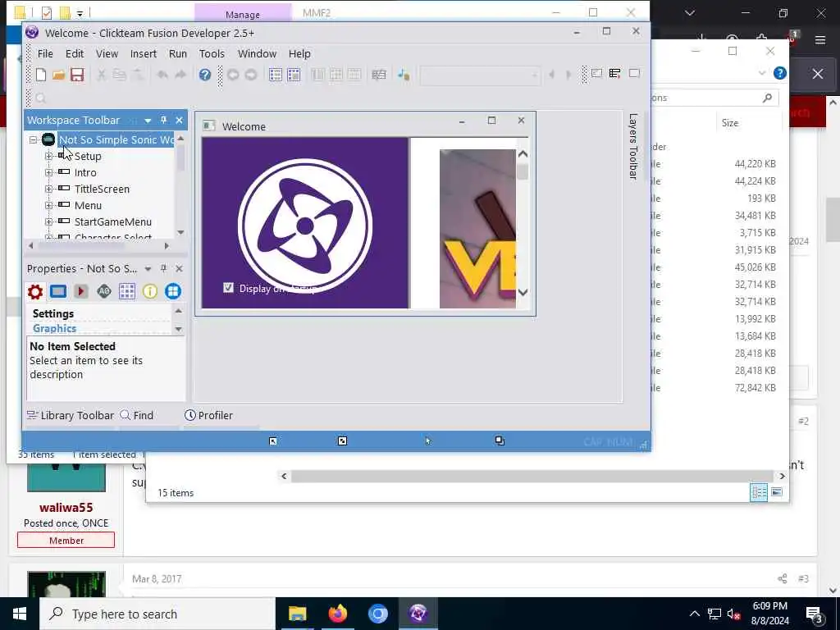Click Welcome page scroll down arrow
This screenshot has height=630, width=840.
[523, 293]
